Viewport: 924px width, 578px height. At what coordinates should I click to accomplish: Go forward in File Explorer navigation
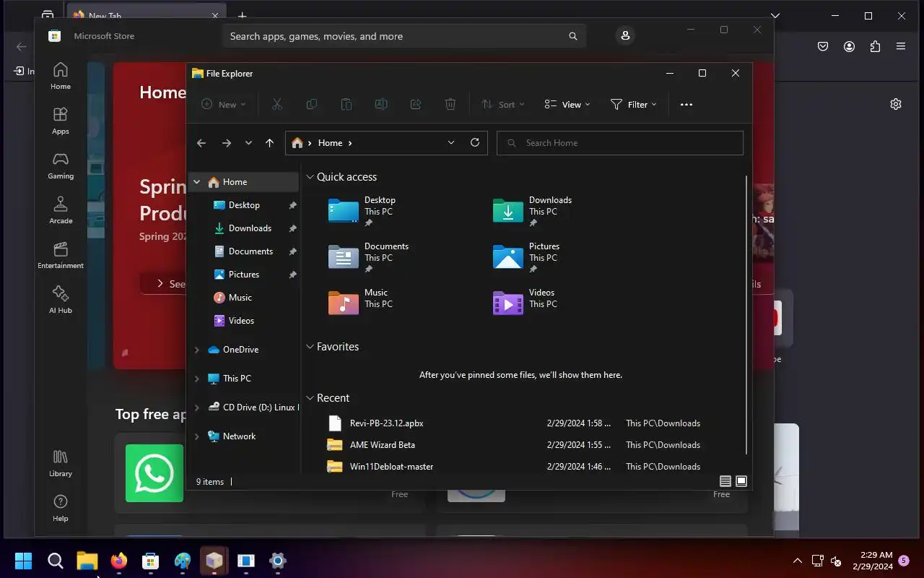(x=226, y=143)
